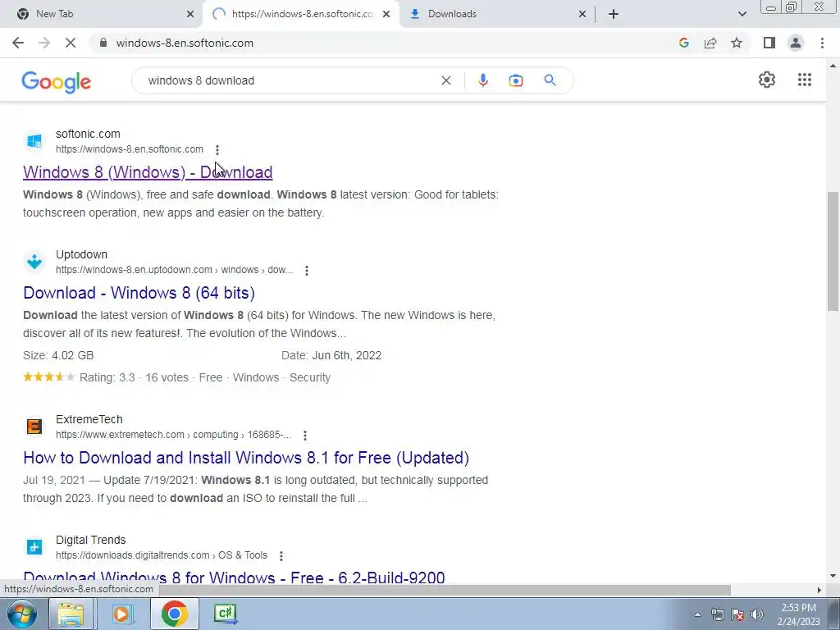This screenshot has width=840, height=630.
Task: Submit search with magnifier icon
Action: [x=550, y=80]
